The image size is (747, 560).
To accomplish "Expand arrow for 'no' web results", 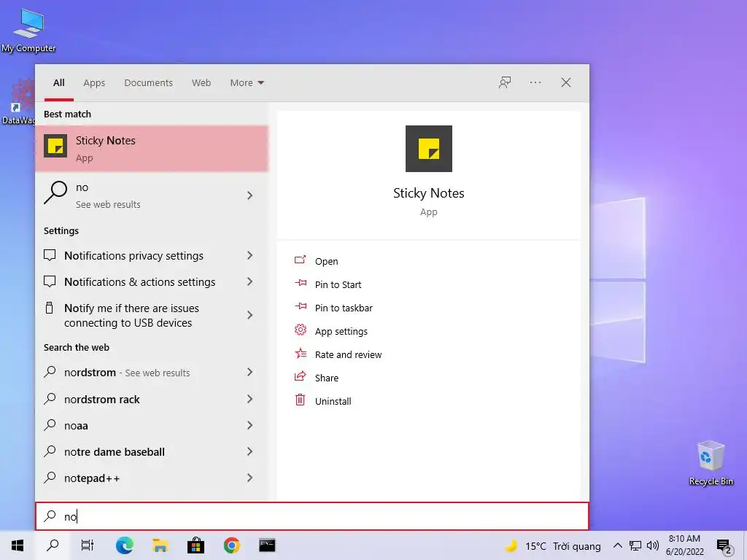I will (x=249, y=195).
